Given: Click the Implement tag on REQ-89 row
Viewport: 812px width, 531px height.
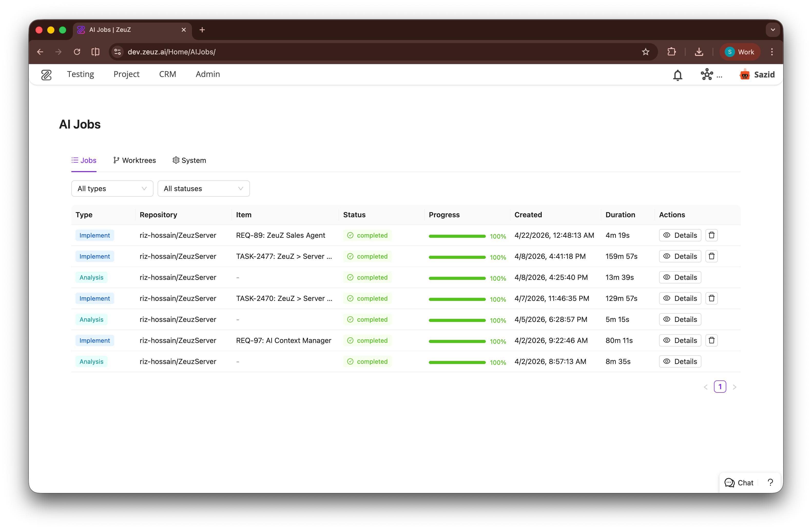Looking at the screenshot, I should point(94,235).
